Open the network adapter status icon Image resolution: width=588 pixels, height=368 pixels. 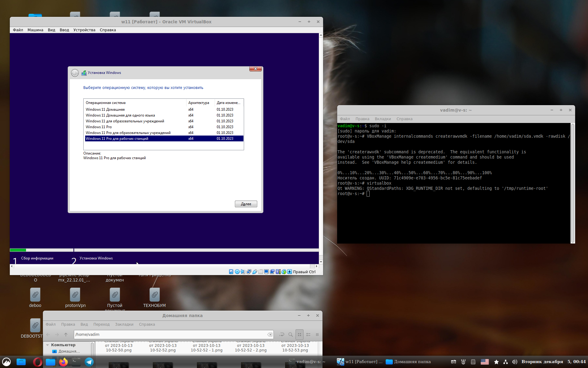pyautogui.click(x=249, y=272)
